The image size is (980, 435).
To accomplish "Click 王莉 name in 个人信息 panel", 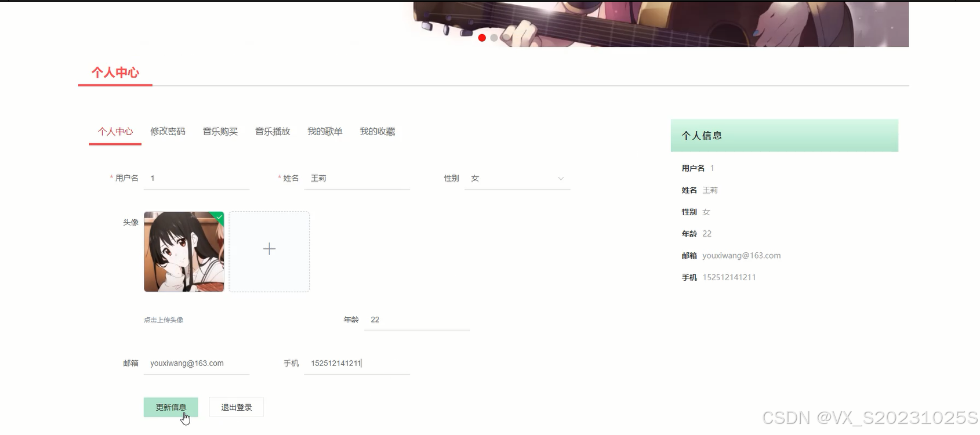I will [x=710, y=190].
